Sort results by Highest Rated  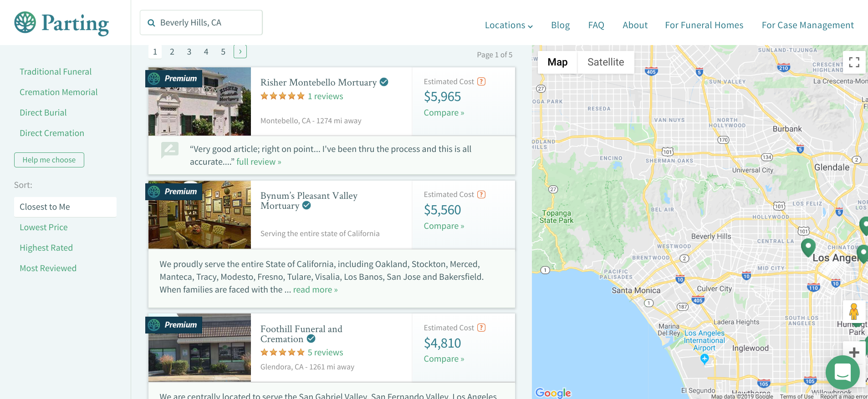[46, 247]
